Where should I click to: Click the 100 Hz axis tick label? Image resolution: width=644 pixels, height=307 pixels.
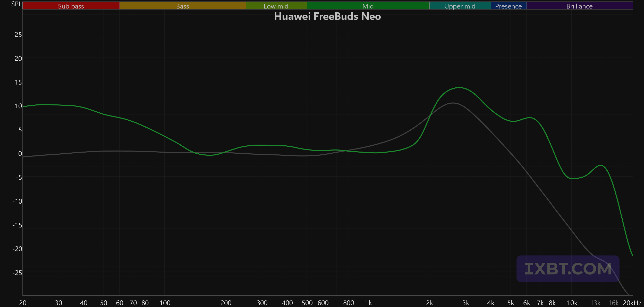165,303
